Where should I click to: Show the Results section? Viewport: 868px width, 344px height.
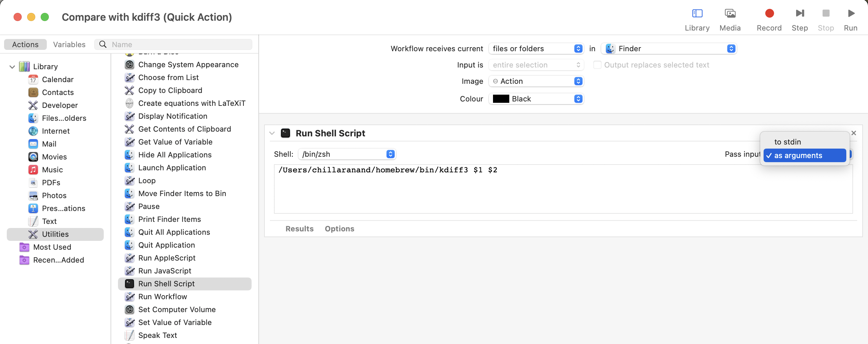coord(299,229)
